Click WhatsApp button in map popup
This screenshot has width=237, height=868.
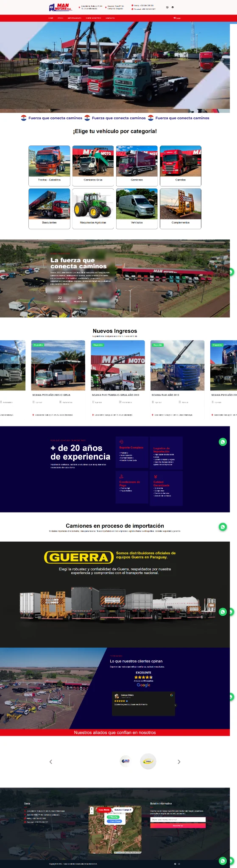pyautogui.click(x=113, y=817)
